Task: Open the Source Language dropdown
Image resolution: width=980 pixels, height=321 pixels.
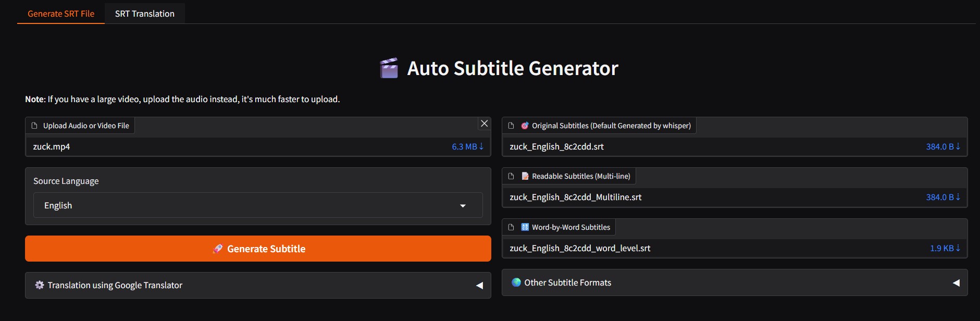Action: pos(258,205)
